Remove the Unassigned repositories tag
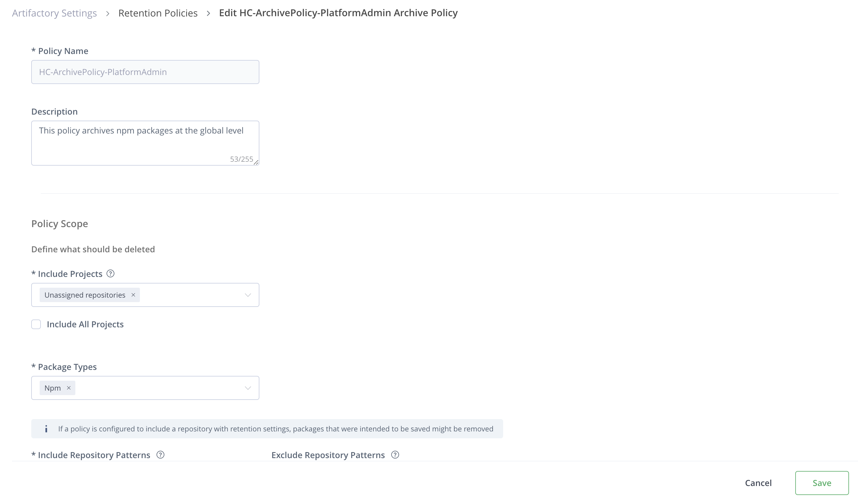858x504 pixels. coord(134,295)
